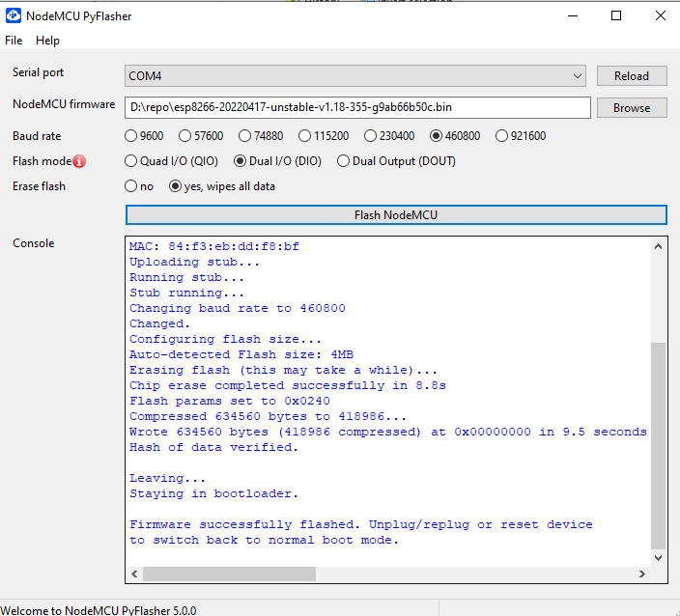Viewport: 680px width, 616px height.
Task: Click the 'Wrote 634560 bytes' console line
Action: pos(388,432)
